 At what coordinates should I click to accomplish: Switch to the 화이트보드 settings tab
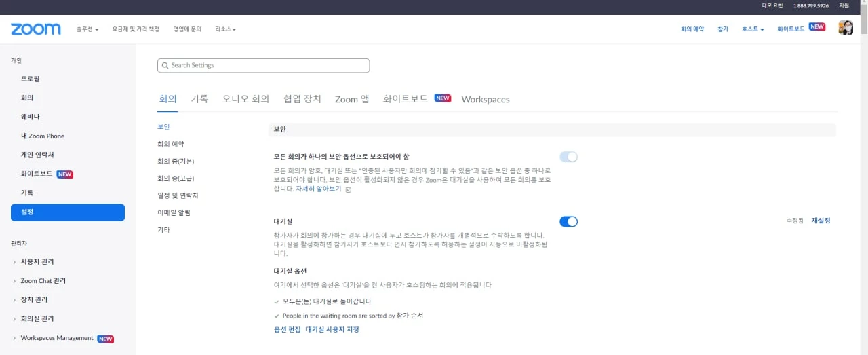pos(406,99)
